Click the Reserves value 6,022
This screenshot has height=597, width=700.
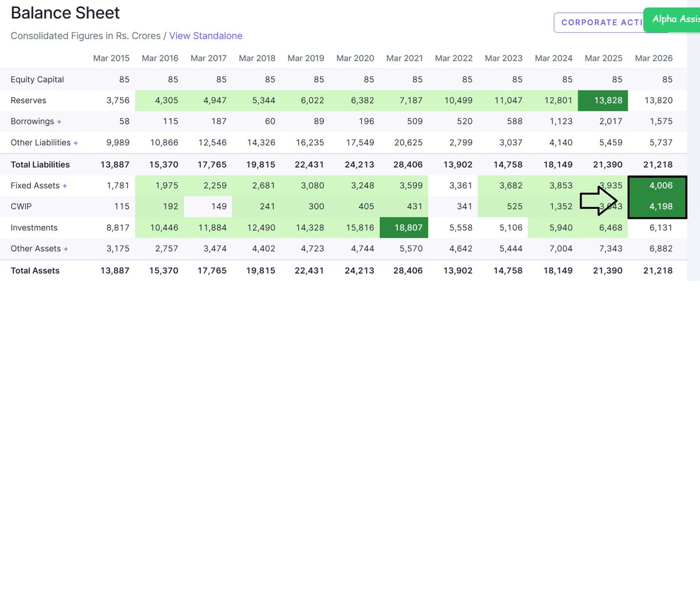(313, 100)
